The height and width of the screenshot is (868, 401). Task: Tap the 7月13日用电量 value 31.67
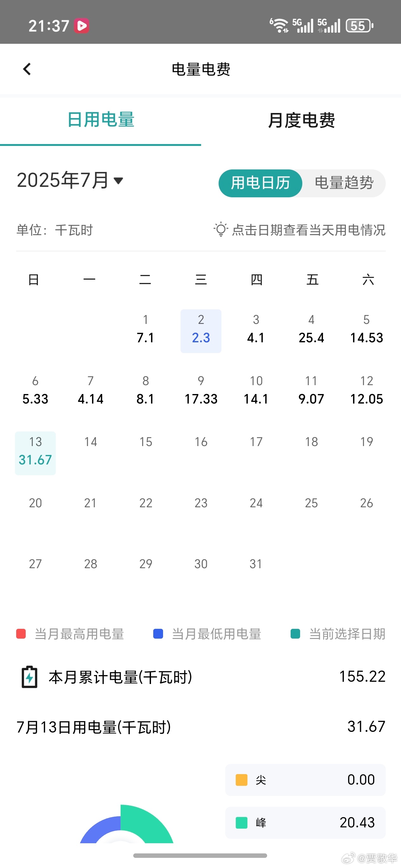point(366,727)
